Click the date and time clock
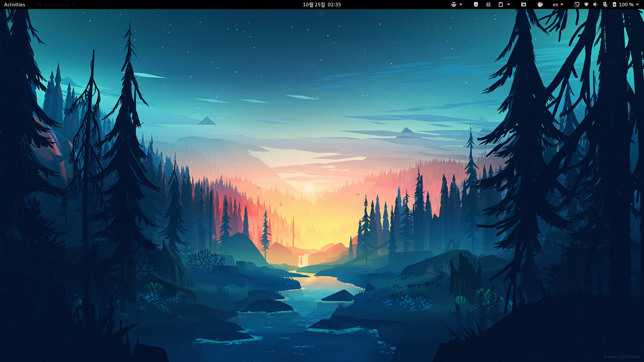Image resolution: width=644 pixels, height=362 pixels. (322, 4)
